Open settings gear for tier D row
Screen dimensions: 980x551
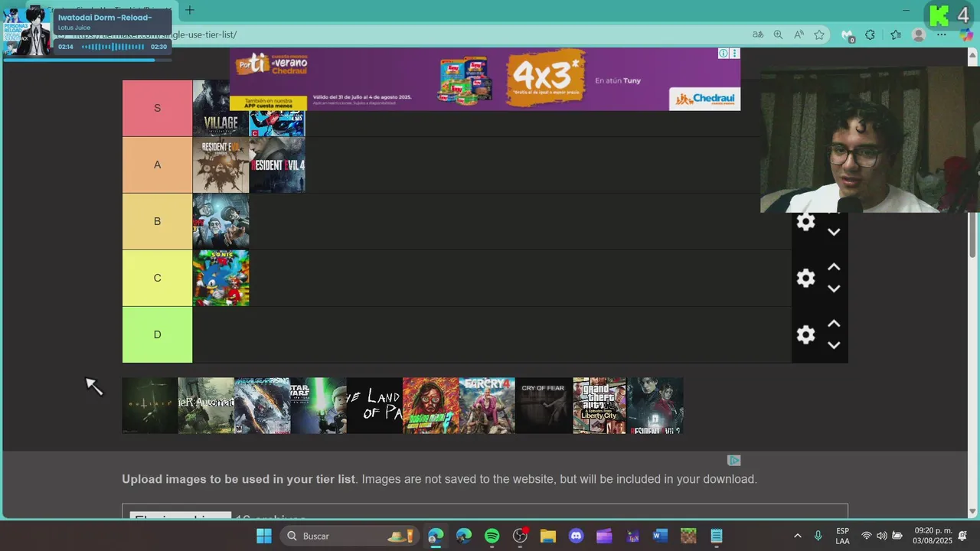tap(805, 334)
